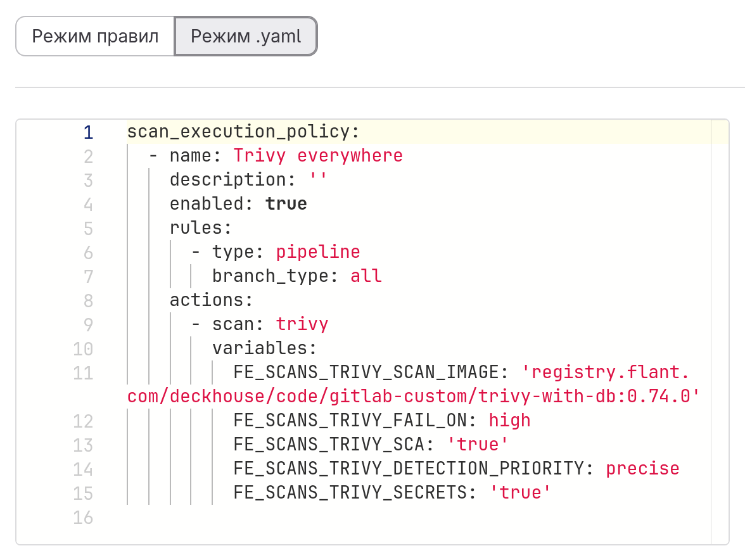Click line number 11 in the gutter
This screenshot has width=745, height=560.
[x=83, y=373]
